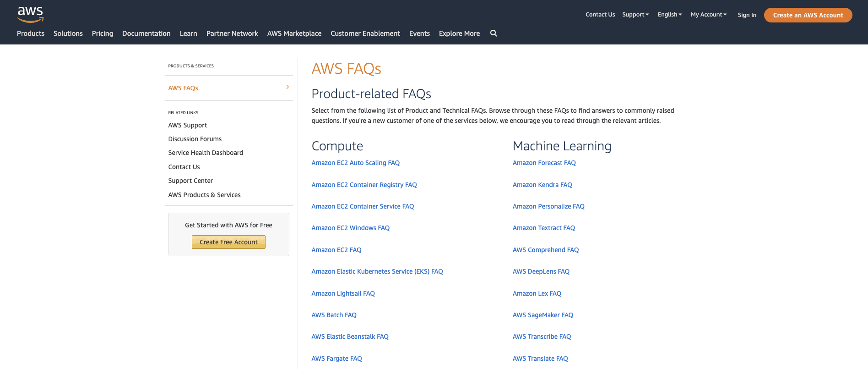Viewport: 868px width, 369px height.
Task: Select Explore More in the navigation bar
Action: (x=459, y=33)
